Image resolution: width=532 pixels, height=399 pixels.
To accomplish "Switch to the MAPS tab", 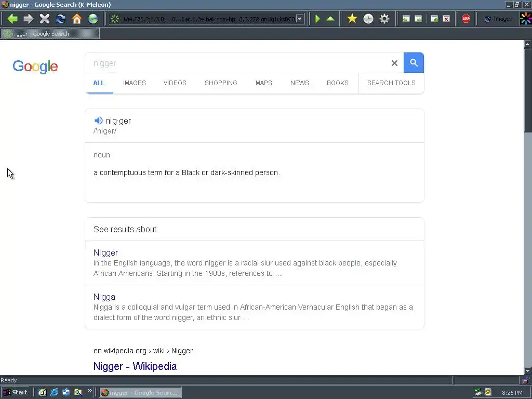I will (263, 83).
